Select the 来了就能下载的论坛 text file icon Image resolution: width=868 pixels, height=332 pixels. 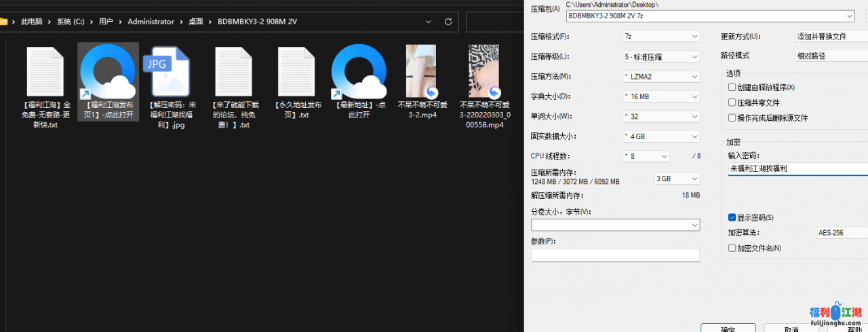tap(233, 72)
